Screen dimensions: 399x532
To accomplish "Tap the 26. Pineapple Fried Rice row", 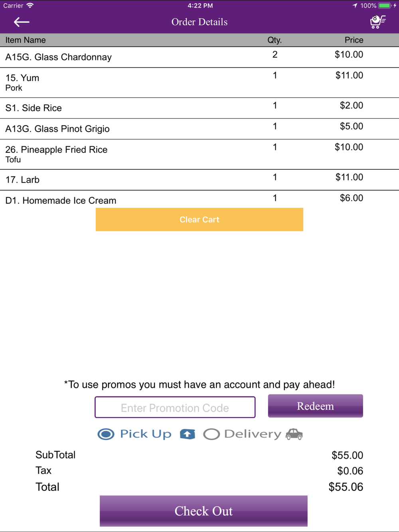I will click(199, 154).
